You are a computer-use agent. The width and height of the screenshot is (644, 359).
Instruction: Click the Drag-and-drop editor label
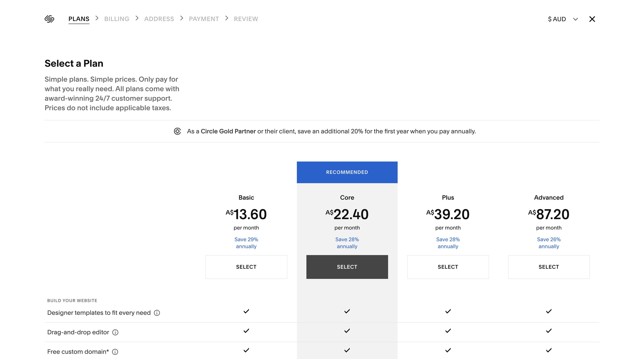pos(78,332)
